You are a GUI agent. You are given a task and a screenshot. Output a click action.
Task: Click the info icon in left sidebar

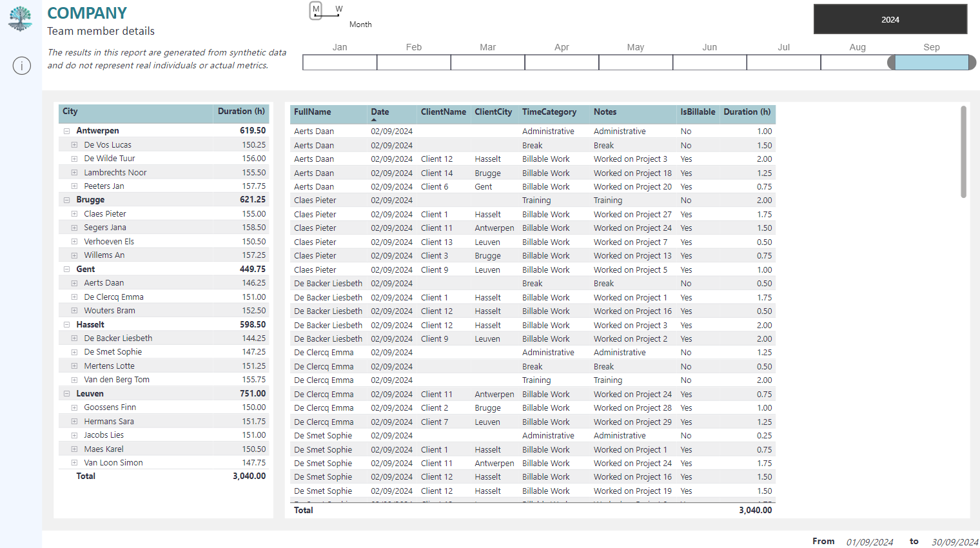pos(22,66)
